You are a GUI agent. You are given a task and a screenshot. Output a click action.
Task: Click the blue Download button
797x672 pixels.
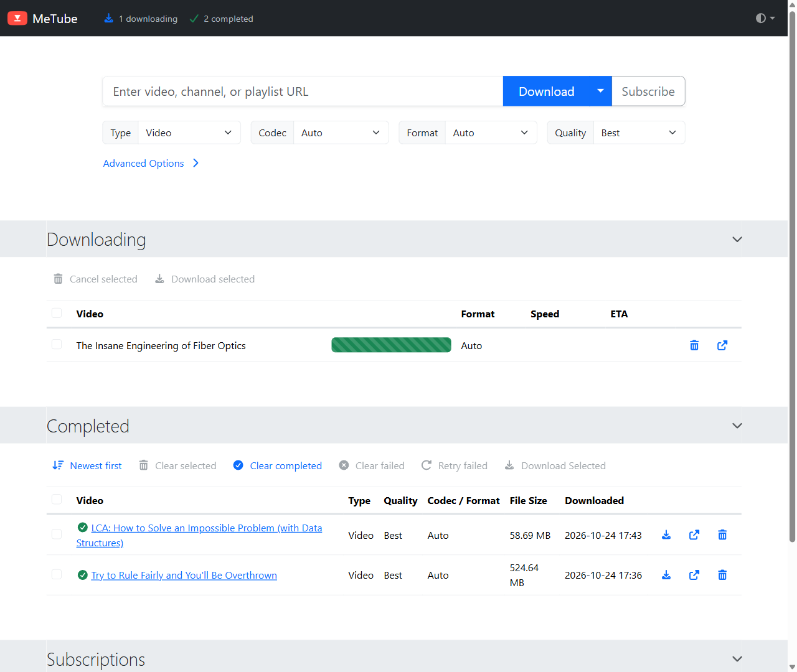[x=546, y=91]
